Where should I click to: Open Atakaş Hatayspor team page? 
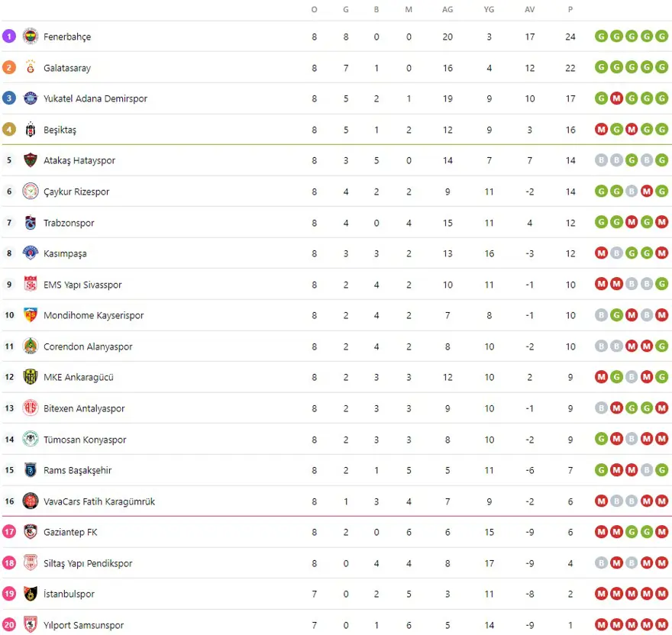point(79,160)
